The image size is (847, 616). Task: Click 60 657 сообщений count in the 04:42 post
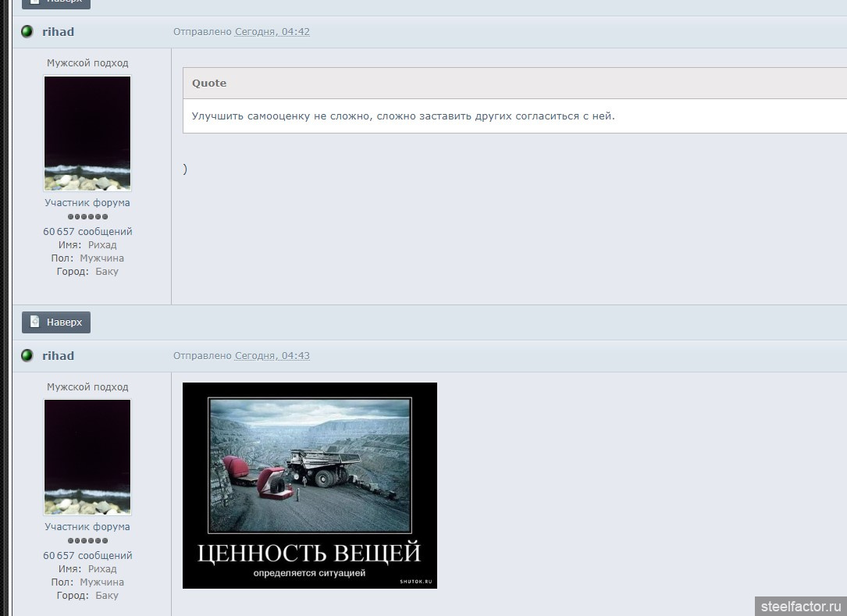coord(87,231)
